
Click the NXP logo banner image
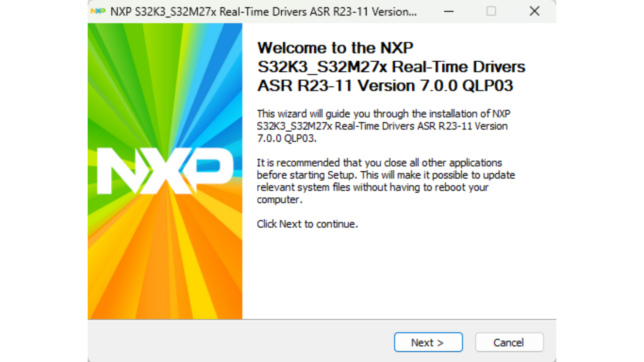click(x=165, y=171)
